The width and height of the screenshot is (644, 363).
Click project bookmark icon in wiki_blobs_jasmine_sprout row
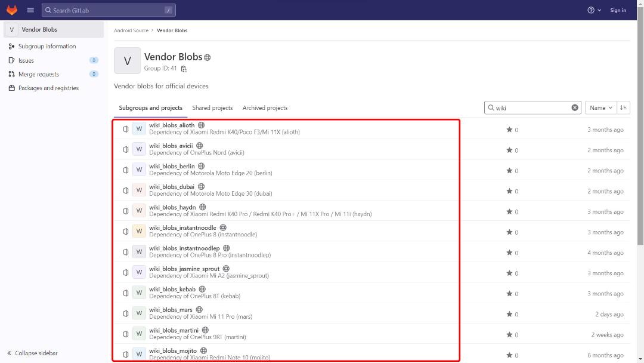pyautogui.click(x=126, y=273)
